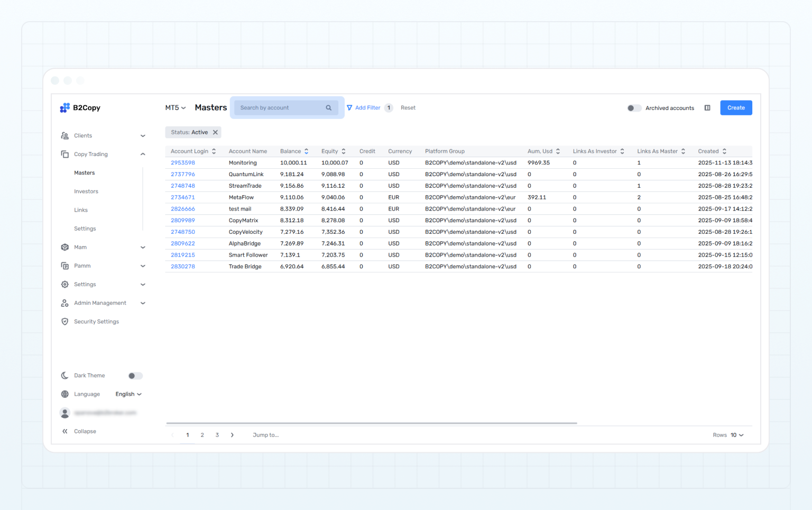Open Investors in the sidebar
Viewport: 812px width, 510px height.
coord(86,192)
